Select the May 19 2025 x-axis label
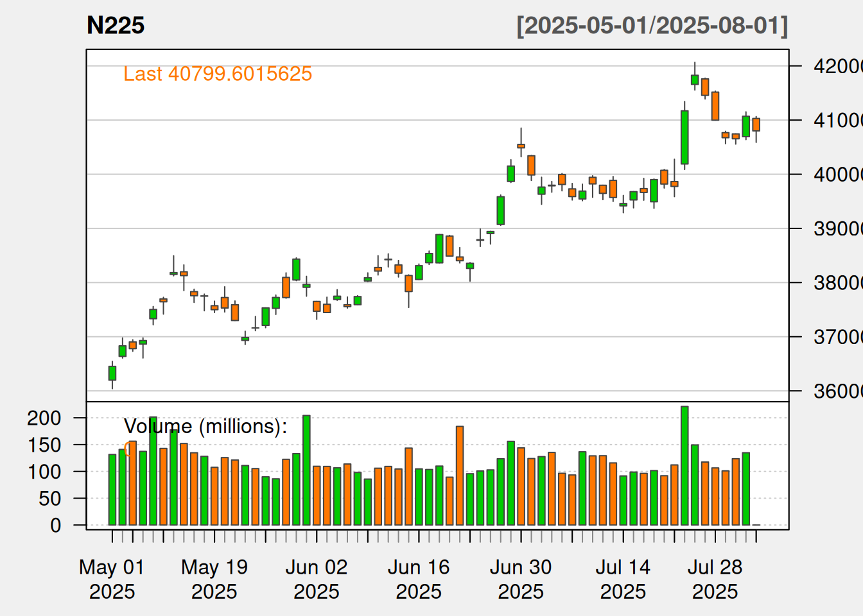Image resolution: width=863 pixels, height=616 pixels. tap(214, 579)
